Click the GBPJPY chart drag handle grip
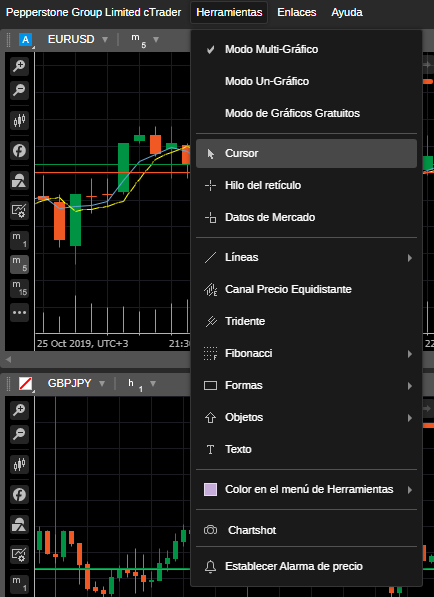Screen dimensions: 434x597 click(8, 383)
